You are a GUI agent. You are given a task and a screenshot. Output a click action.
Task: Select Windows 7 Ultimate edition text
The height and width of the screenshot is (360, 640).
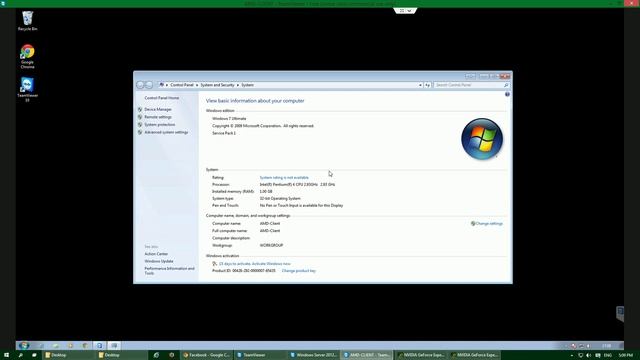(x=229, y=118)
